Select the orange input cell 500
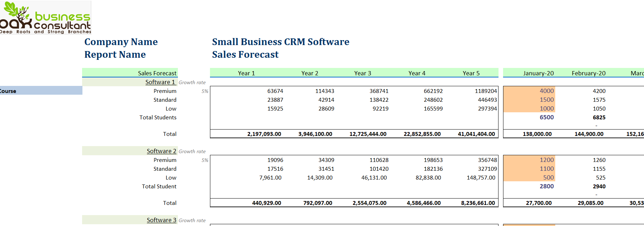 tap(529, 177)
